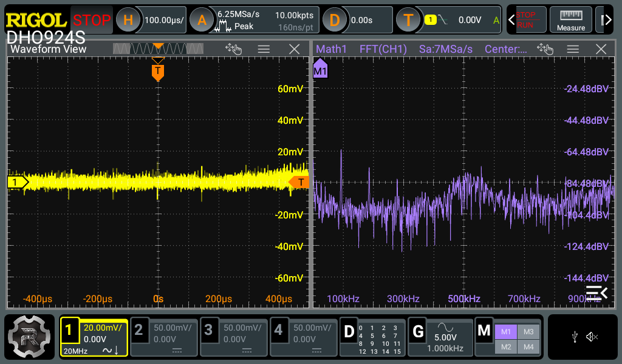Click the digital channels D block
Image resolution: width=622 pixels, height=364 pixels.
(374, 337)
